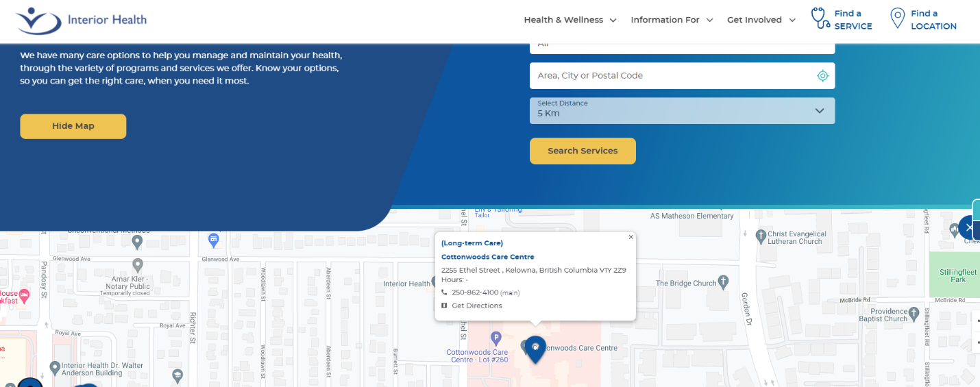Click the Find a SERVICE link text
The image size is (980, 387).
click(853, 20)
